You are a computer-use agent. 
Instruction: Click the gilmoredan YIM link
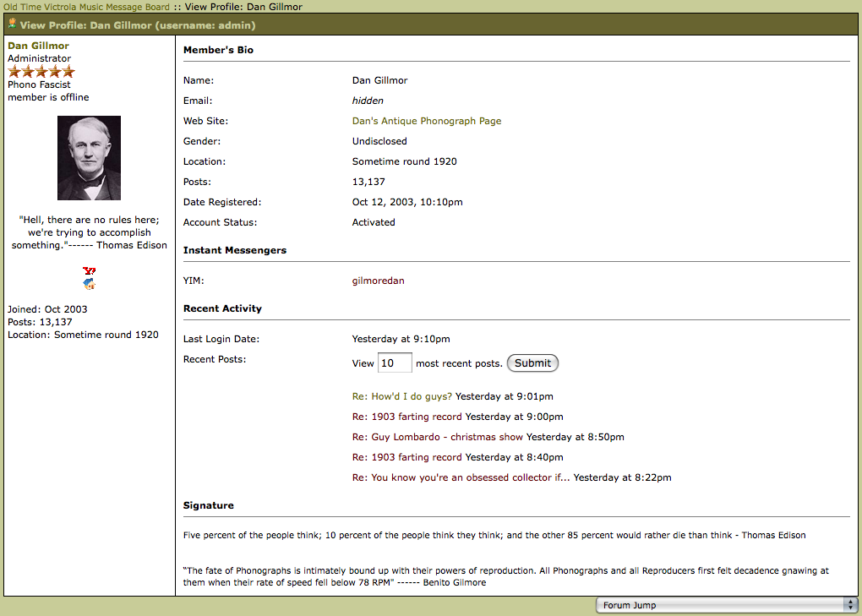378,281
